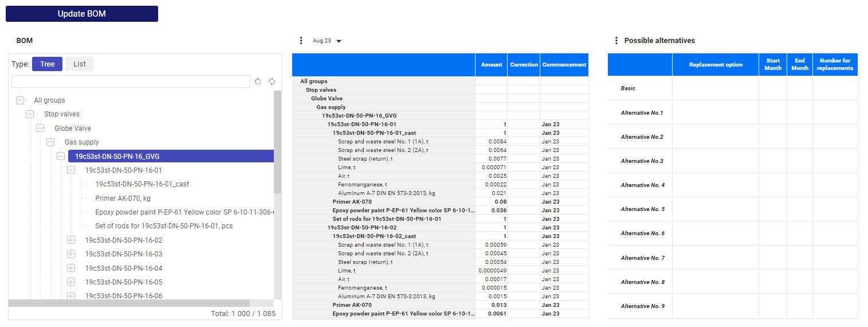Click the 0.0084 amount cell

(x=491, y=141)
